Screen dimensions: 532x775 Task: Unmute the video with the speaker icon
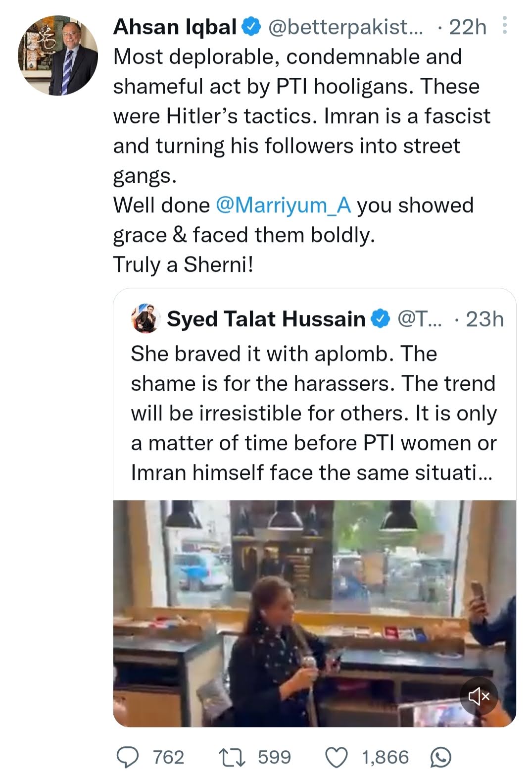click(479, 697)
